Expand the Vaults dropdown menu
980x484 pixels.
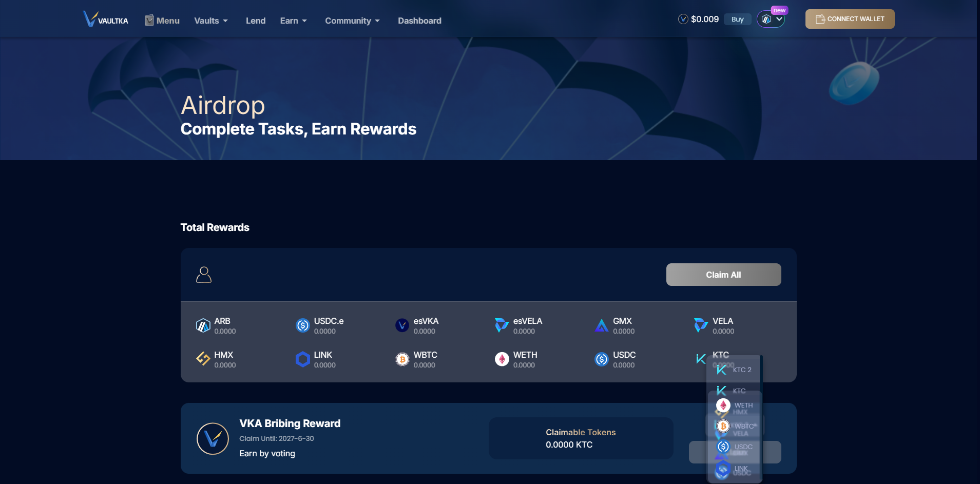[x=211, y=21]
